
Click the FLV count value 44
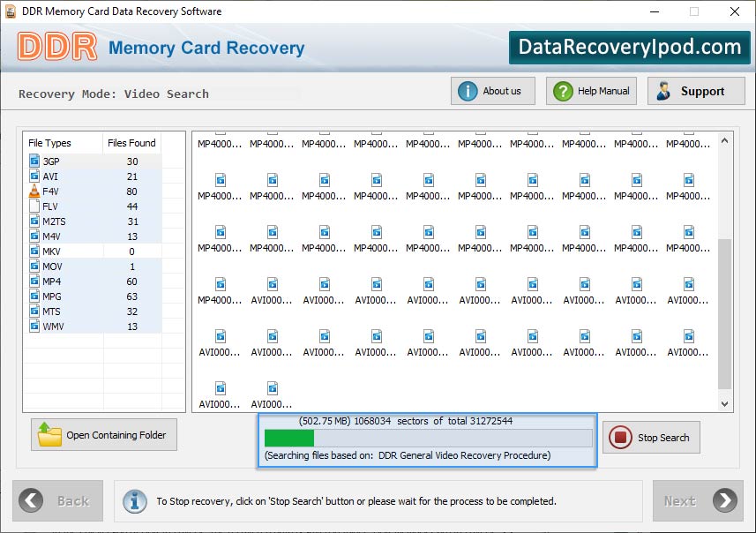132,206
